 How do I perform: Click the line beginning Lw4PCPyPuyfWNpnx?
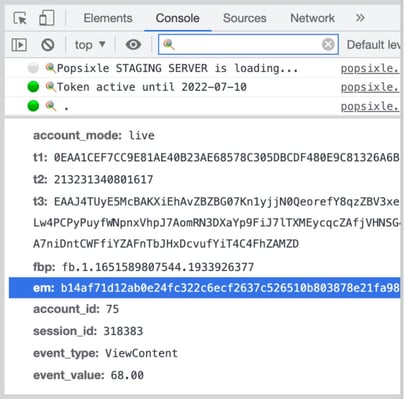(216, 223)
